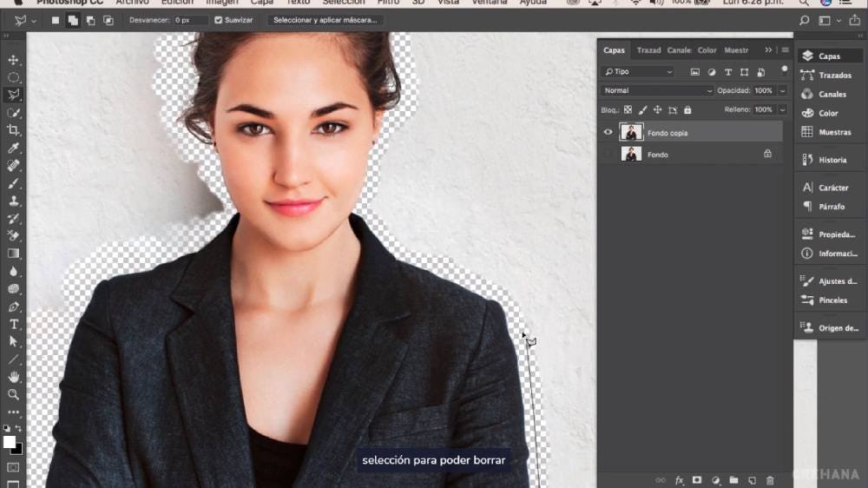Click Seleccionar y aplicar máscara button
The height and width of the screenshot is (488, 868).
(325, 20)
